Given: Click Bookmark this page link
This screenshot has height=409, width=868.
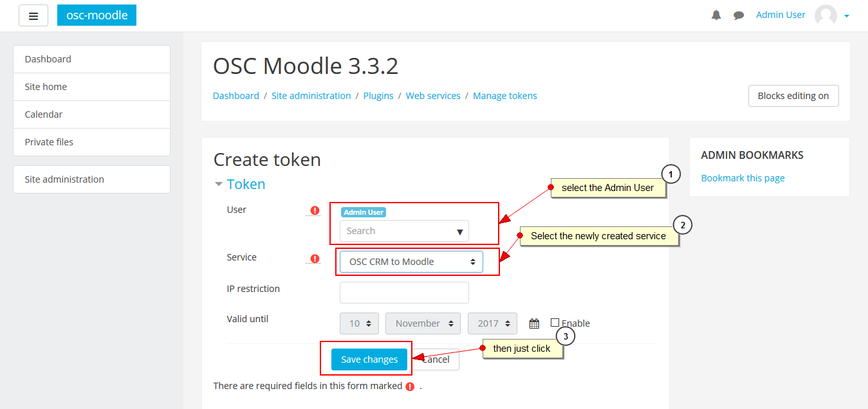Looking at the screenshot, I should coord(743,178).
